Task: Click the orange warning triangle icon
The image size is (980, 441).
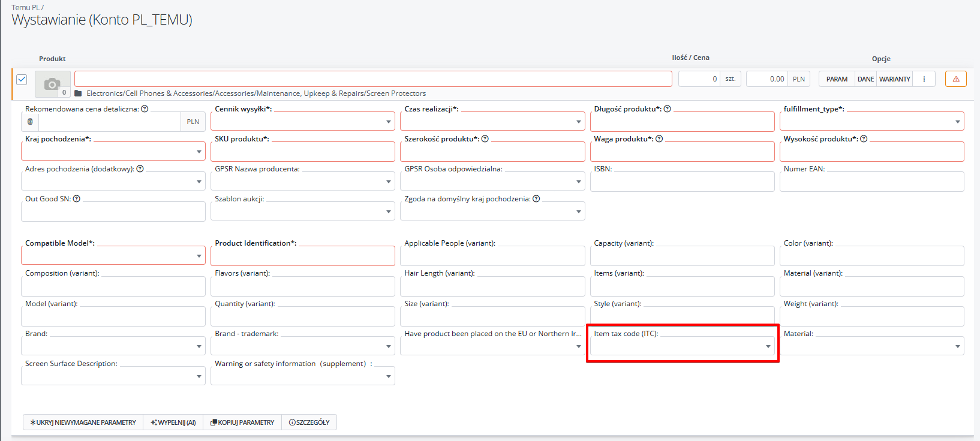Action: click(x=955, y=79)
